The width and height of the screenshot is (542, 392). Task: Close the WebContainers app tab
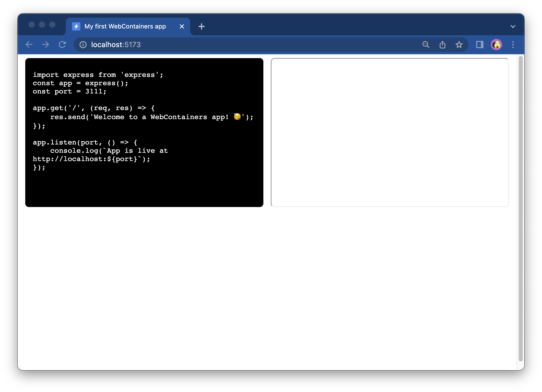182,26
